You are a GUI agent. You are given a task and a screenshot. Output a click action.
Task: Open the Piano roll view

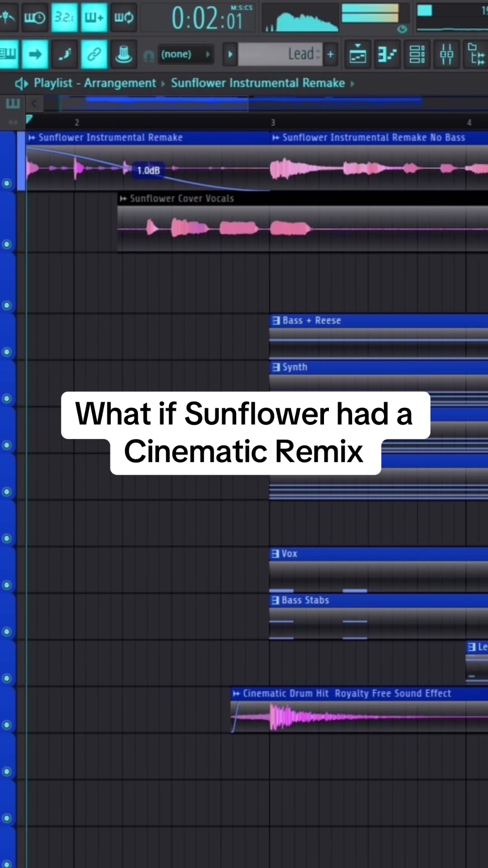(x=387, y=54)
